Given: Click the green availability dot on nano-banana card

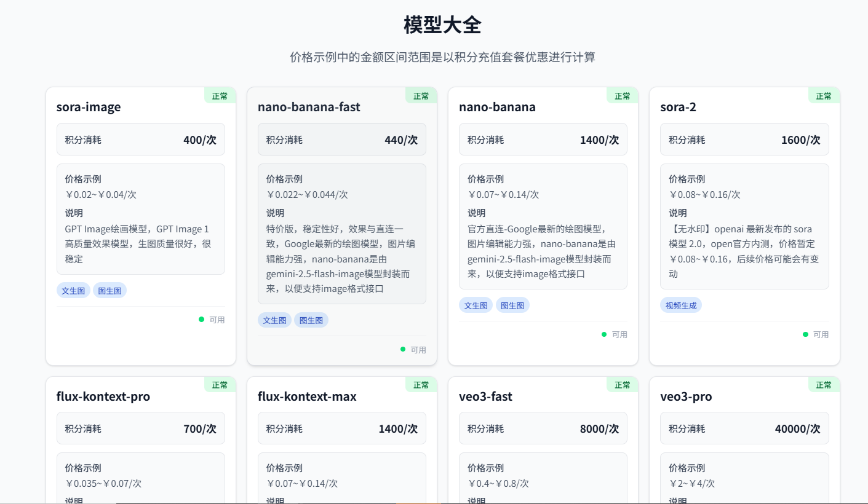Looking at the screenshot, I should coord(604,334).
